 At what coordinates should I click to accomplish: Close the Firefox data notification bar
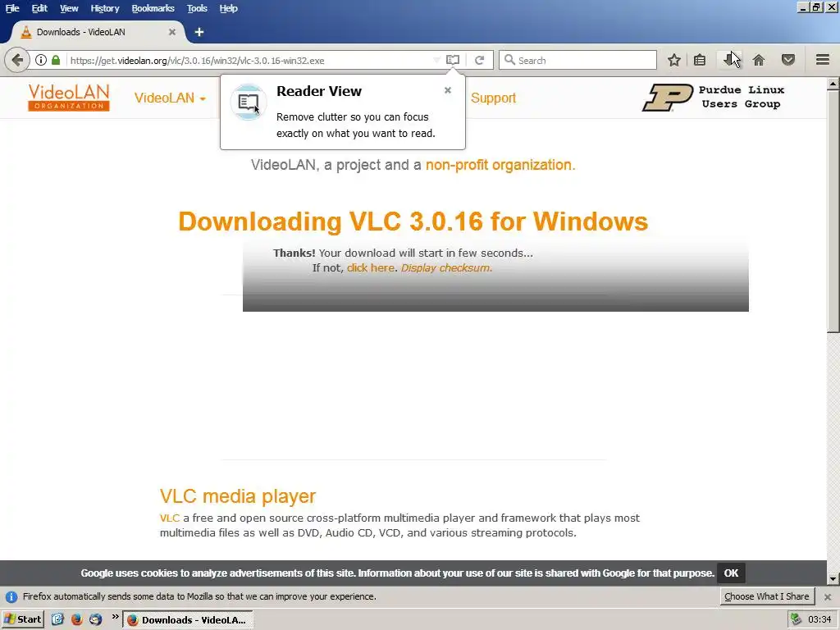click(x=828, y=597)
